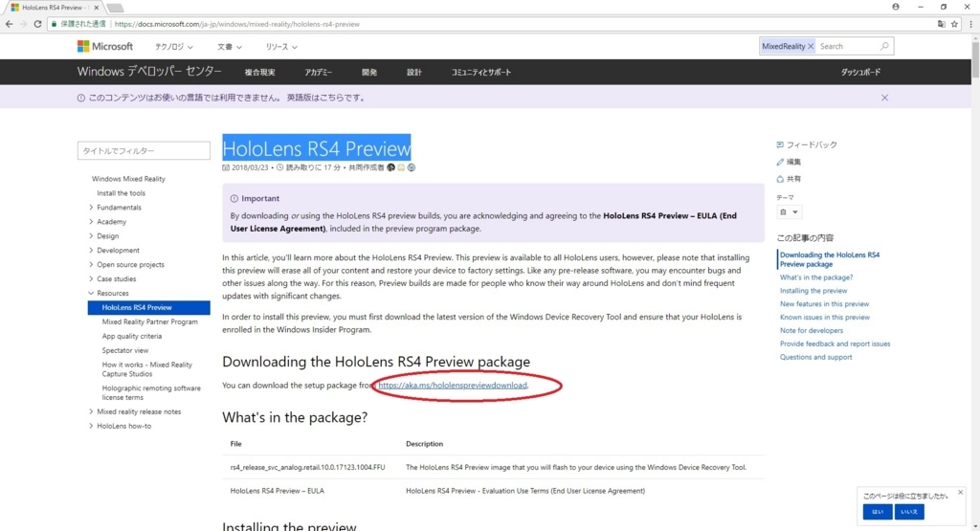Select HoloLens RS4 Preview tree item
The image size is (980, 531).
click(148, 307)
